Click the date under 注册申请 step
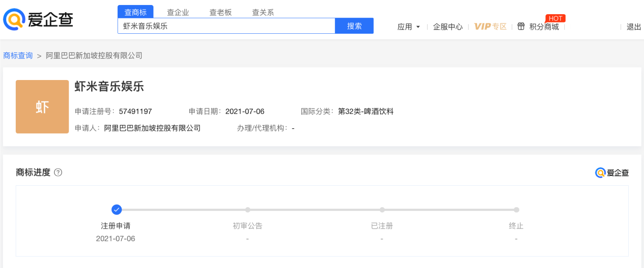This screenshot has width=644, height=268. point(116,239)
